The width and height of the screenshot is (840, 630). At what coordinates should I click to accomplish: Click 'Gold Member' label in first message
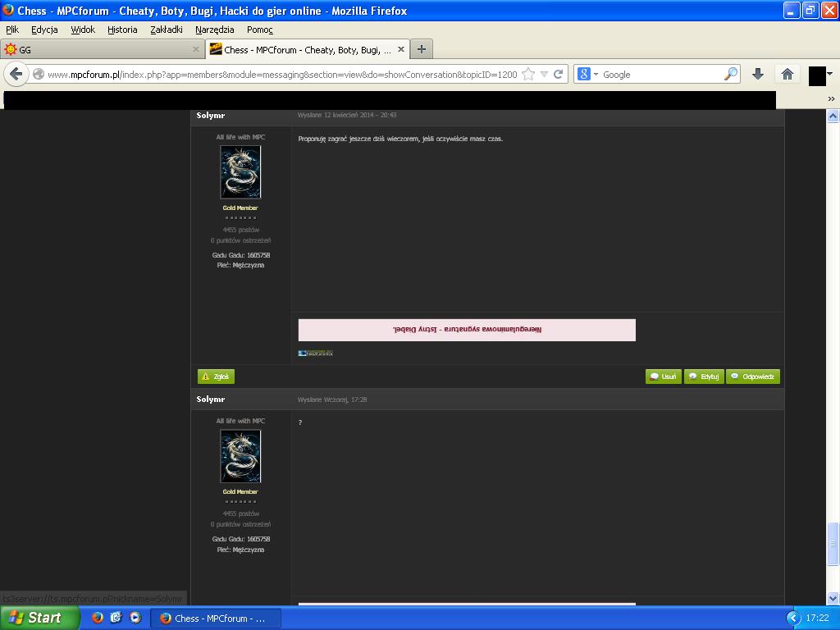(x=240, y=208)
